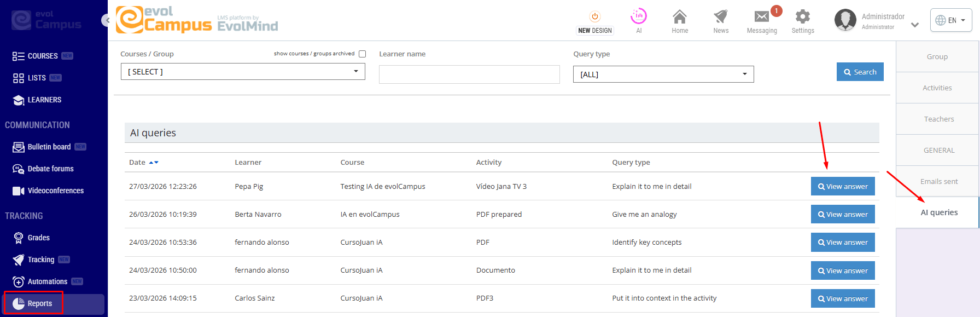Click 'PDF prepared' activity cell
This screenshot has width=980, height=317.
pyautogui.click(x=499, y=215)
